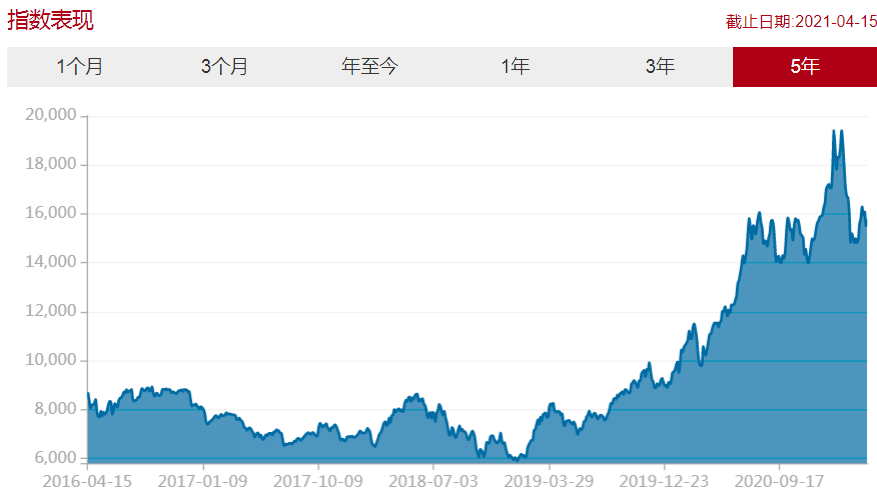Click the 8,000 y-axis label
The width and height of the screenshot is (877, 504).
pos(55,409)
